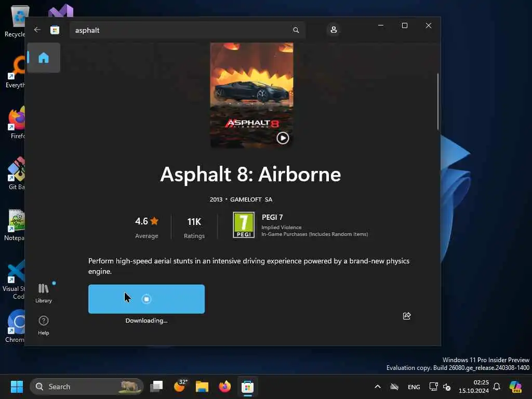Click the Downloading... status text

[146, 321]
